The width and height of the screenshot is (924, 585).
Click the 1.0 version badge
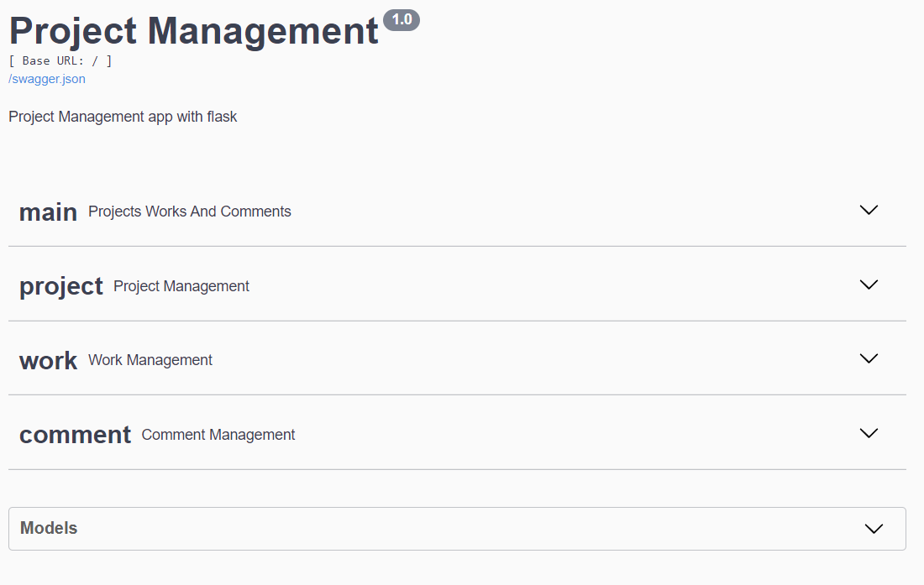(402, 20)
